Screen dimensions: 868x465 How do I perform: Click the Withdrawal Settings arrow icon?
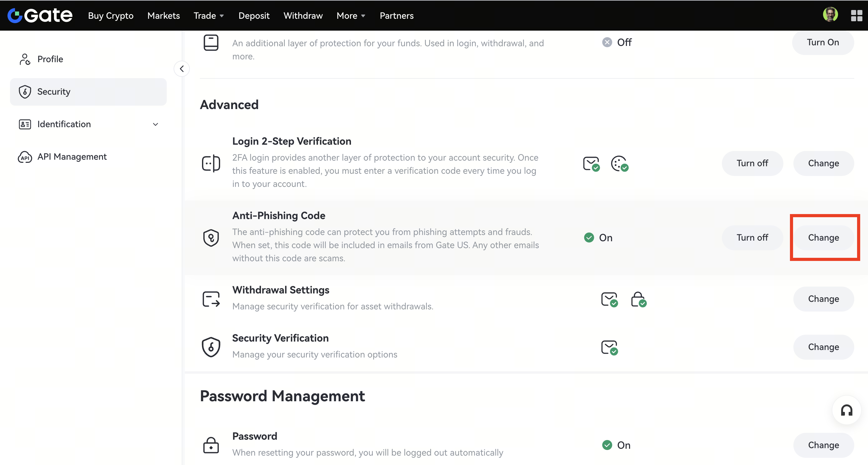pyautogui.click(x=211, y=299)
